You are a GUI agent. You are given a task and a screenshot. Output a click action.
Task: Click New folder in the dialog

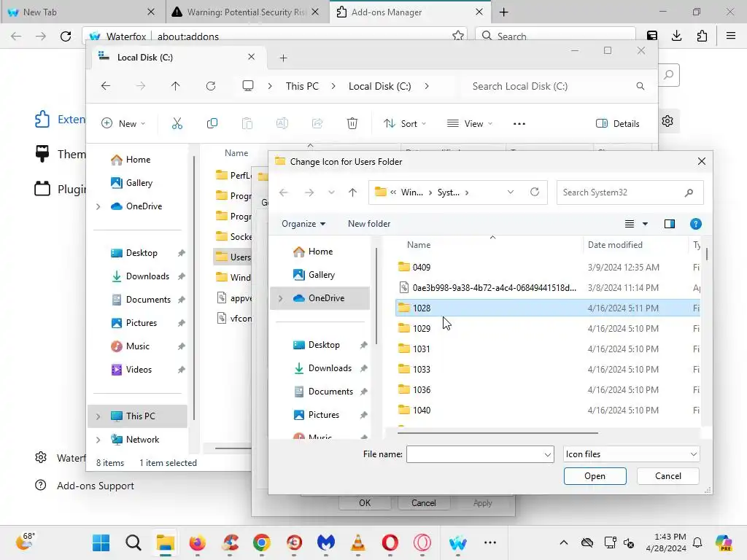(x=369, y=224)
